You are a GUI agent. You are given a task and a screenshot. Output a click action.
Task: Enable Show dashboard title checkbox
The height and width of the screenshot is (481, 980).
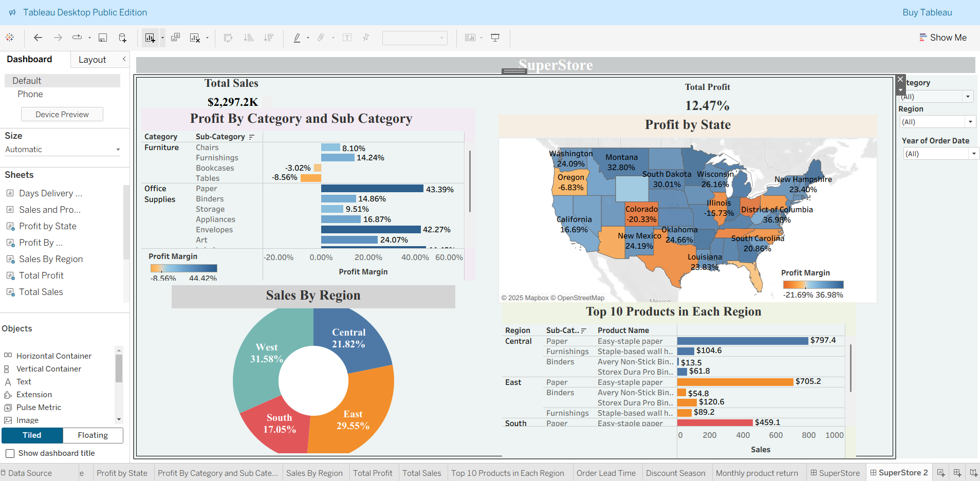(10, 453)
